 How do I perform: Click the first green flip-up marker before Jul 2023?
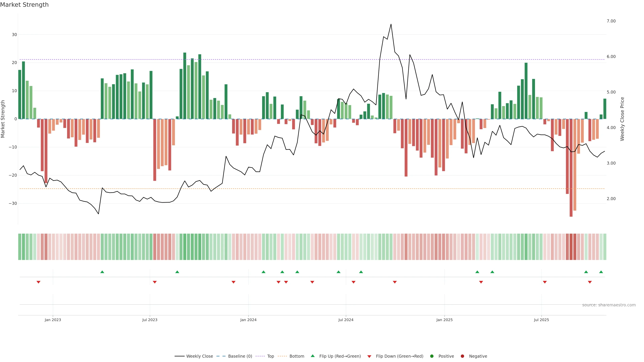102,272
